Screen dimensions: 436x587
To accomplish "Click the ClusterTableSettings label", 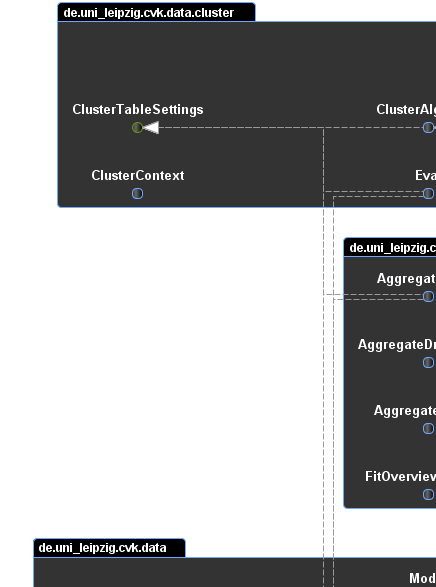I will click(x=138, y=110).
